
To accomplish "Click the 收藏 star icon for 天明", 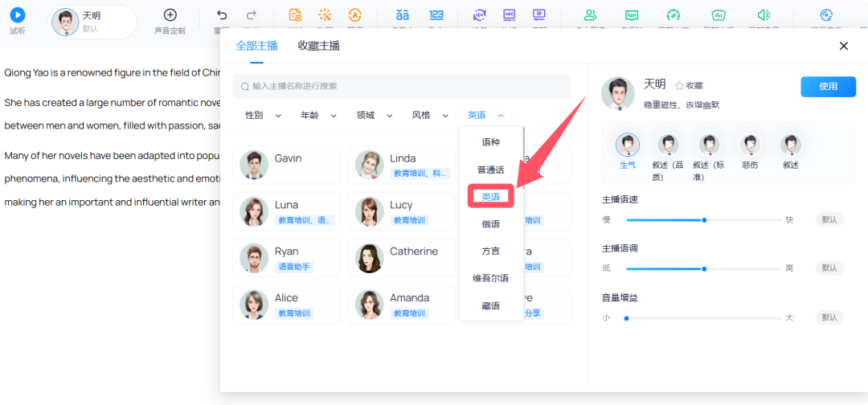I will pos(679,85).
